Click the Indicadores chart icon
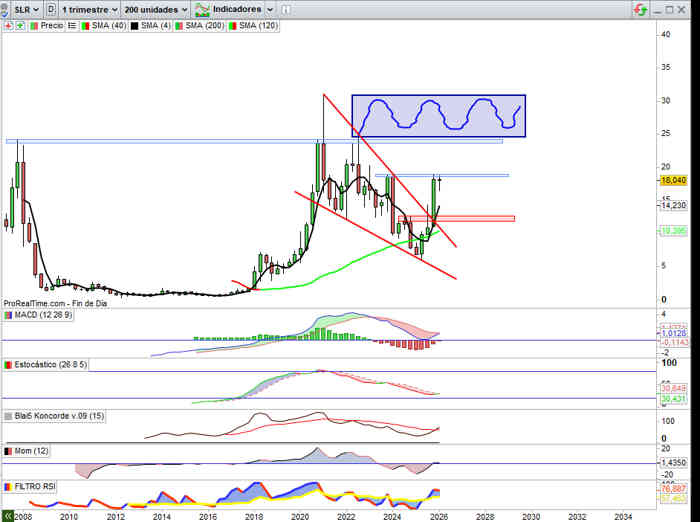This screenshot has height=522, width=700. tap(202, 9)
